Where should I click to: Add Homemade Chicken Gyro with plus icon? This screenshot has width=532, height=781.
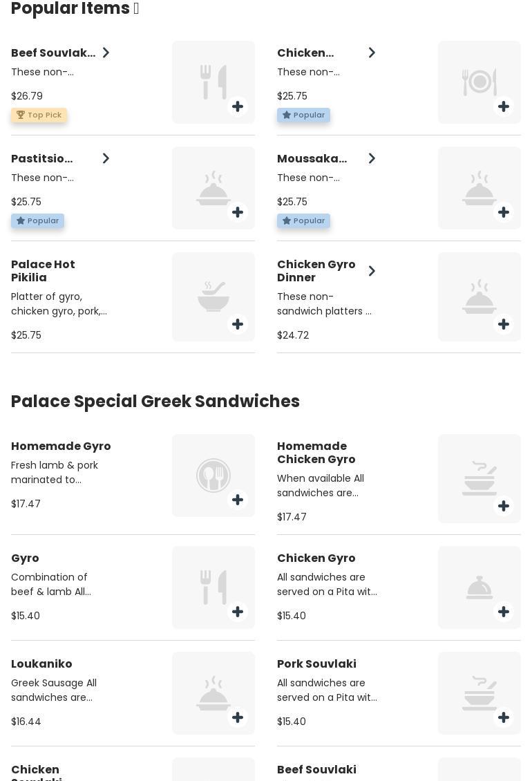pos(504,506)
